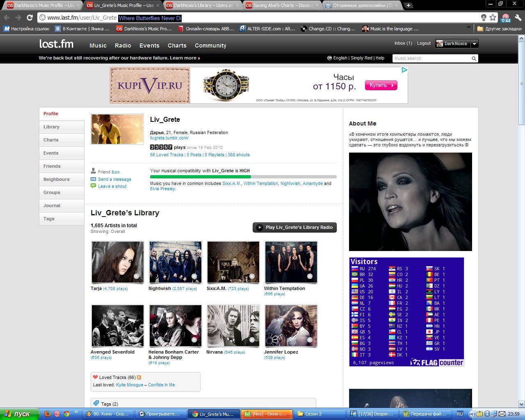Show hidden bookmarks with the chevron
The width and height of the screenshot is (525, 420).
[469, 28]
